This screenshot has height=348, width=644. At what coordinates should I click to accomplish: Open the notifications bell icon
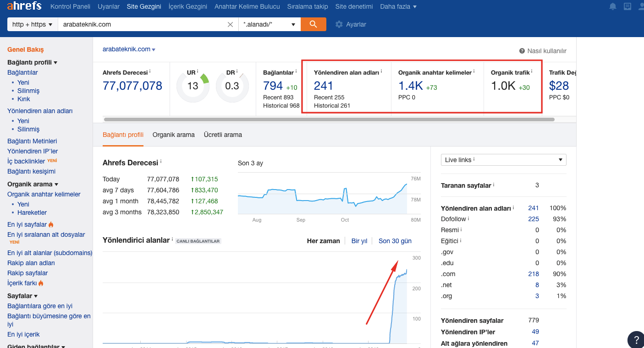pos(613,6)
